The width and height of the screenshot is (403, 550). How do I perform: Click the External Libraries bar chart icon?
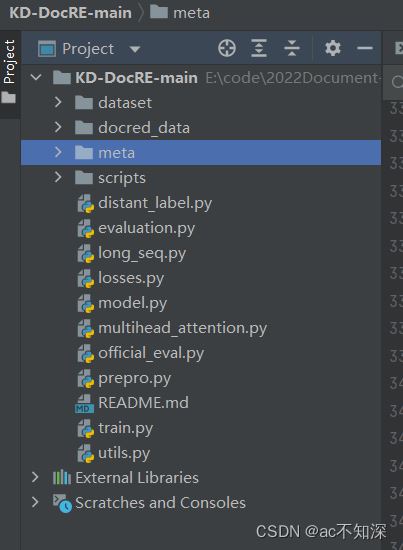(x=62, y=478)
